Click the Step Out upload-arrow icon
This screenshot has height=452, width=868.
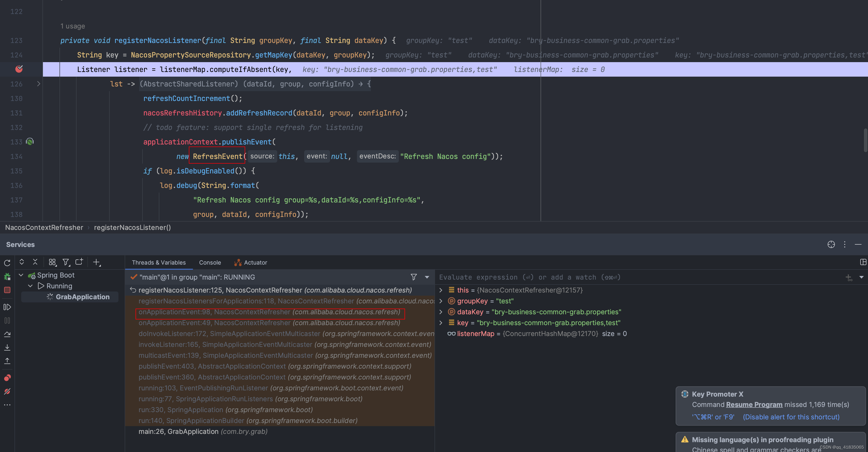click(7, 361)
